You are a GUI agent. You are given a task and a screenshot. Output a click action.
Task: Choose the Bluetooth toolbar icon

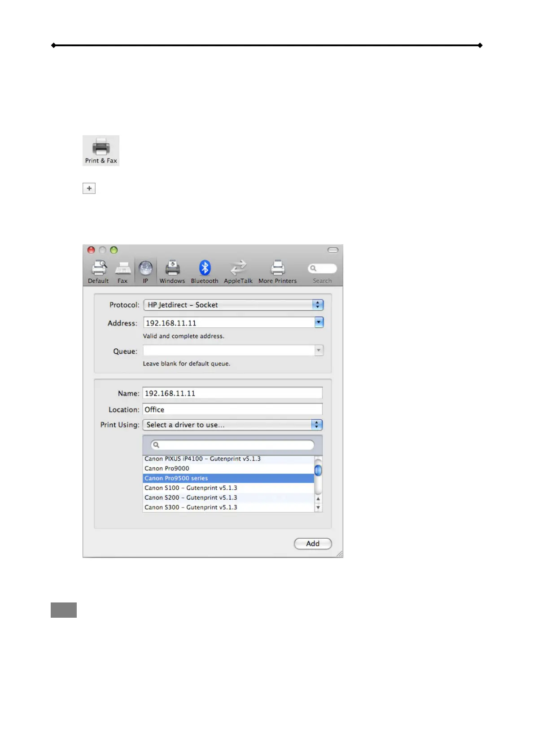[x=205, y=272]
